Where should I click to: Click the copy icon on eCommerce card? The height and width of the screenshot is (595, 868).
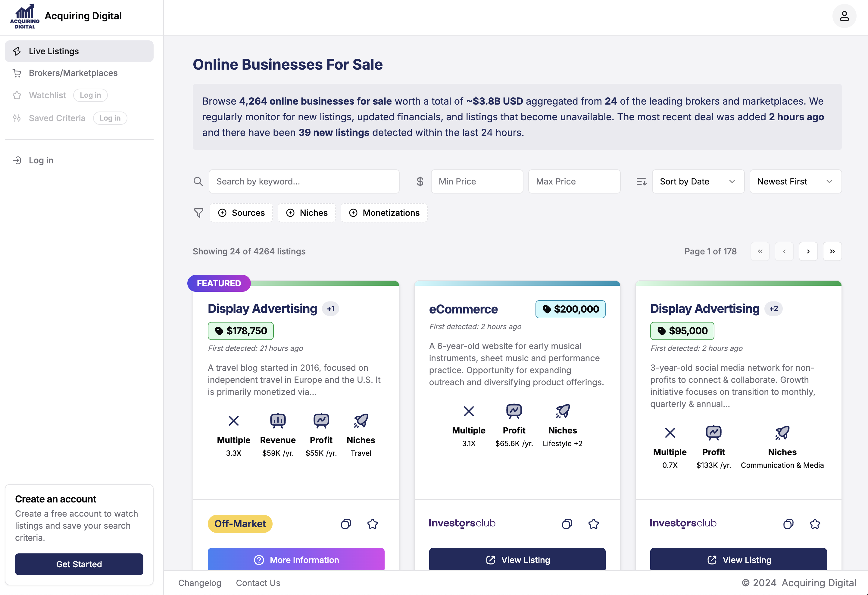coord(567,524)
